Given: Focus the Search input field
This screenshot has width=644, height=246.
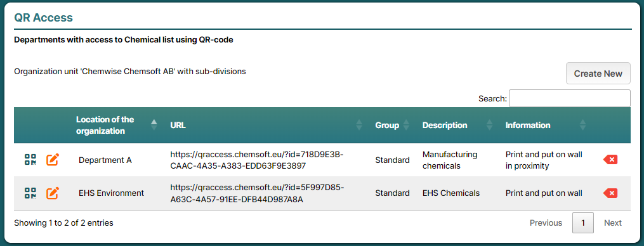Looking at the screenshot, I should click(570, 98).
